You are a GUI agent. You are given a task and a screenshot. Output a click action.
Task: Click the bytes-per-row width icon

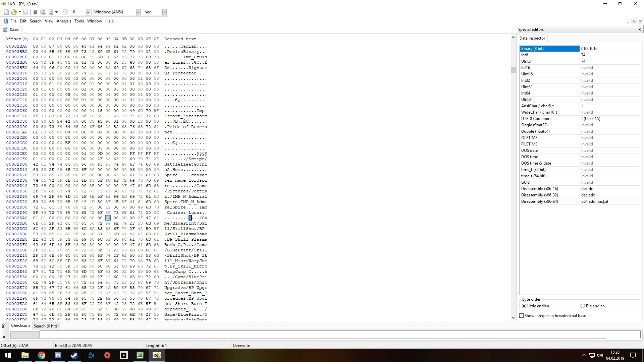[x=65, y=12]
